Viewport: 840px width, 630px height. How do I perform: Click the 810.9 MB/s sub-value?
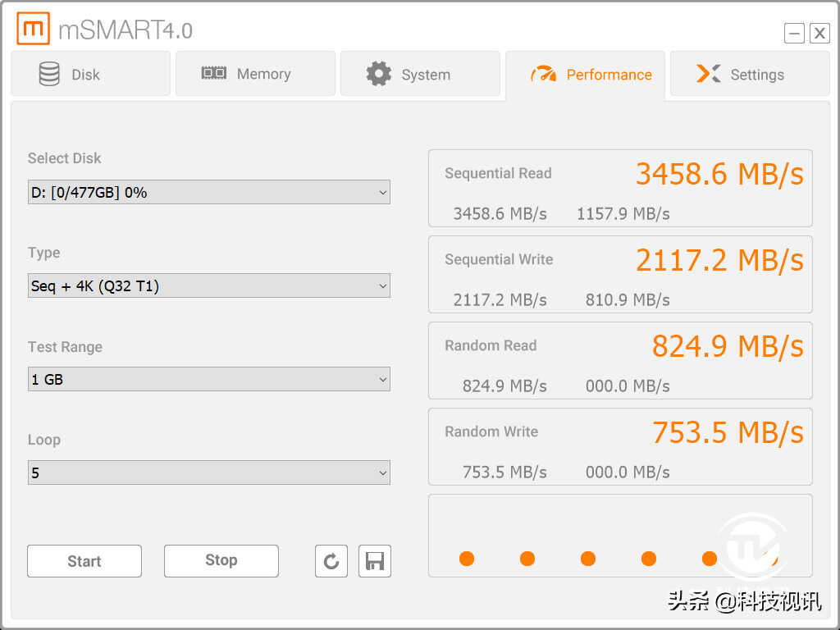coord(628,300)
